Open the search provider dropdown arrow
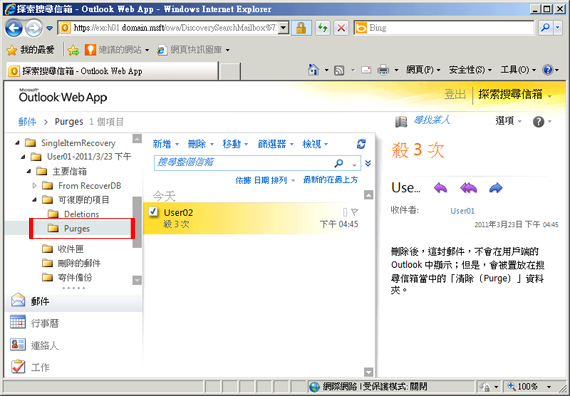Screen dimensions: 570x396 (x=558, y=28)
